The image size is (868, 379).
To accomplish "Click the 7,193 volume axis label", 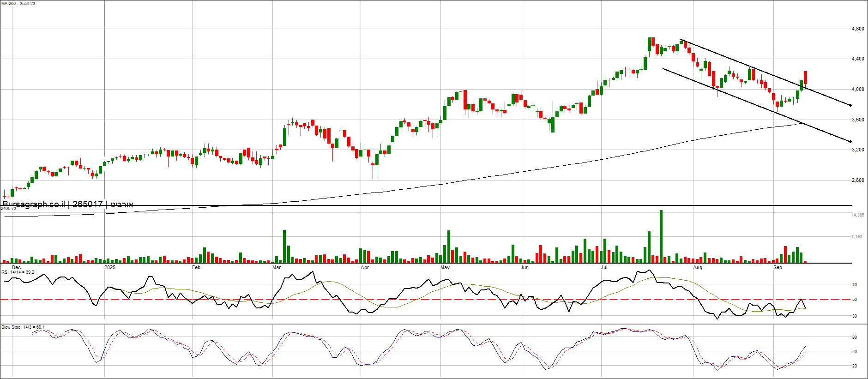I will (857, 237).
